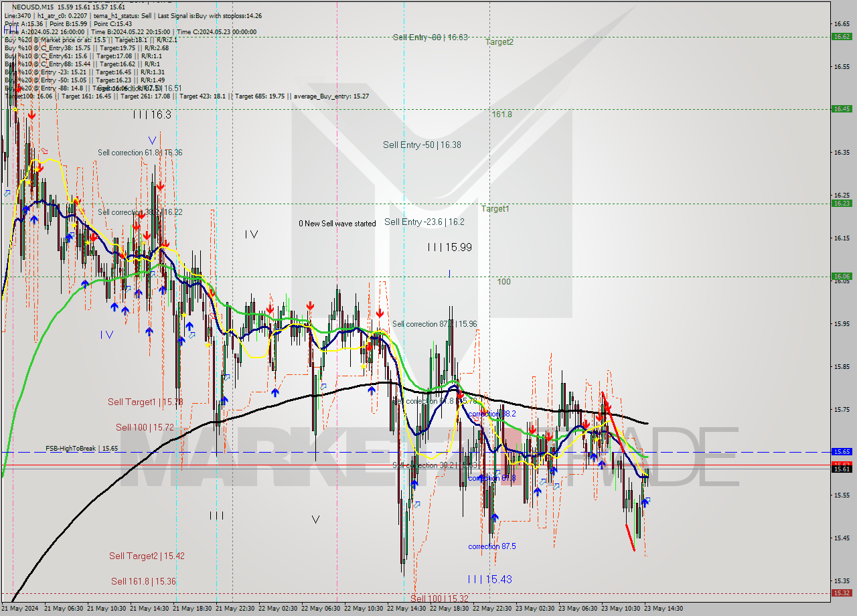
Task: Click the blue 'correction 87.5' label
Action: [491, 546]
